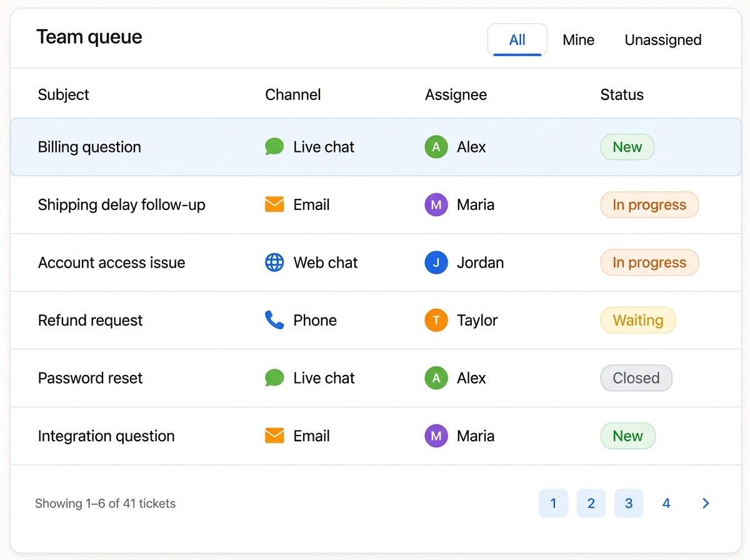Switch to the All tab

click(517, 40)
